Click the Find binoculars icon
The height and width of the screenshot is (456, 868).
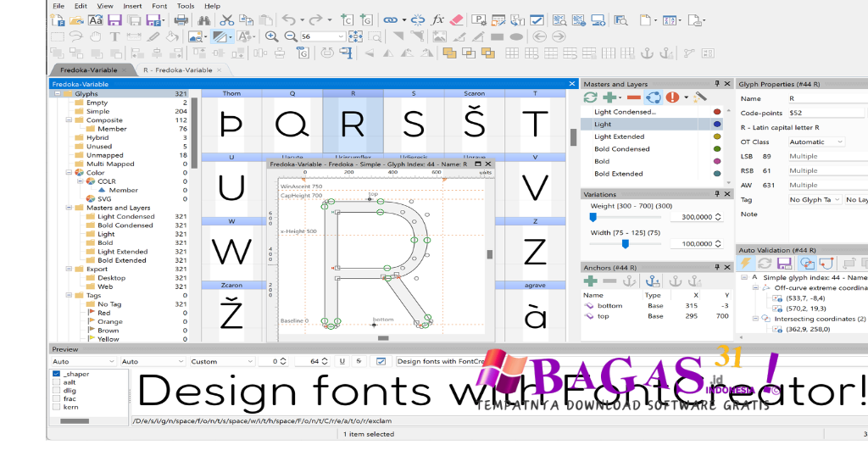[203, 20]
